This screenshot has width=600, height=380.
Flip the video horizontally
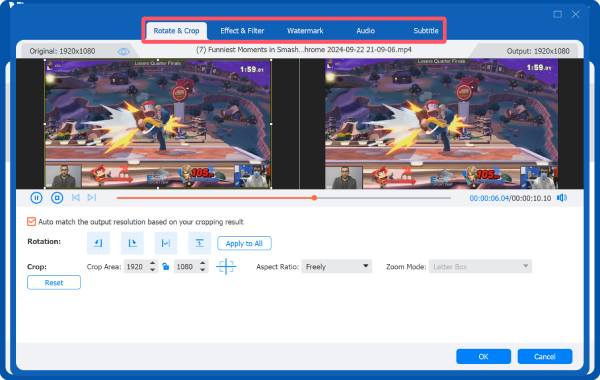[166, 243]
